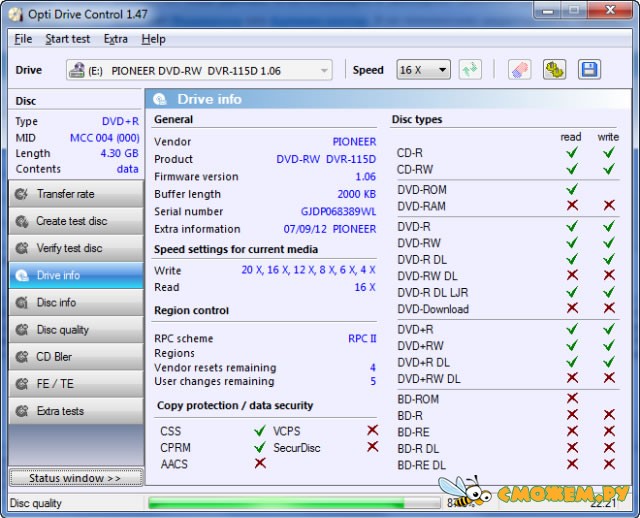
Task: Click the CD-R read checkmark
Action: point(572,153)
